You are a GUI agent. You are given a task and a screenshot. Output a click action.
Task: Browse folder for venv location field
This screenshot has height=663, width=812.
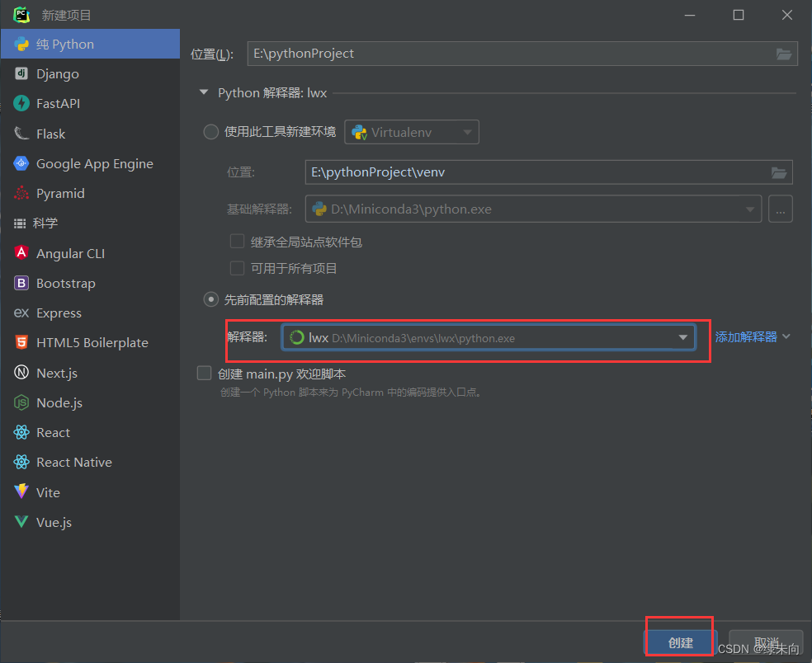click(x=779, y=172)
